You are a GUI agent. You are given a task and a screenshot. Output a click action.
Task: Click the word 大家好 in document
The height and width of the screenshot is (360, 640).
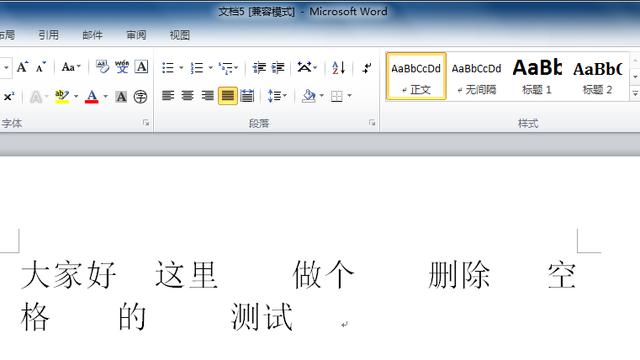point(69,275)
